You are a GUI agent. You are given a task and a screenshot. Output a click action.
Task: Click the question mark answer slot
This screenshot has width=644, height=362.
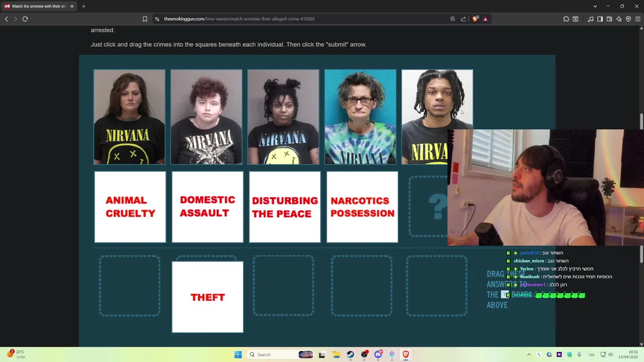428,207
